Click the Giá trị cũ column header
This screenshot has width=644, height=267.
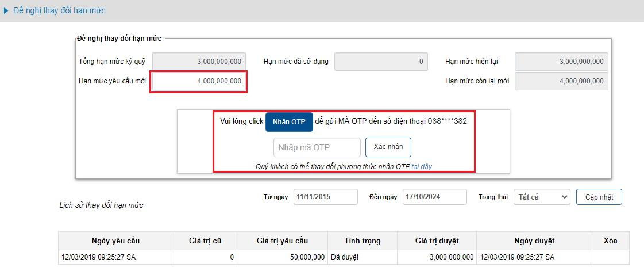click(x=205, y=241)
